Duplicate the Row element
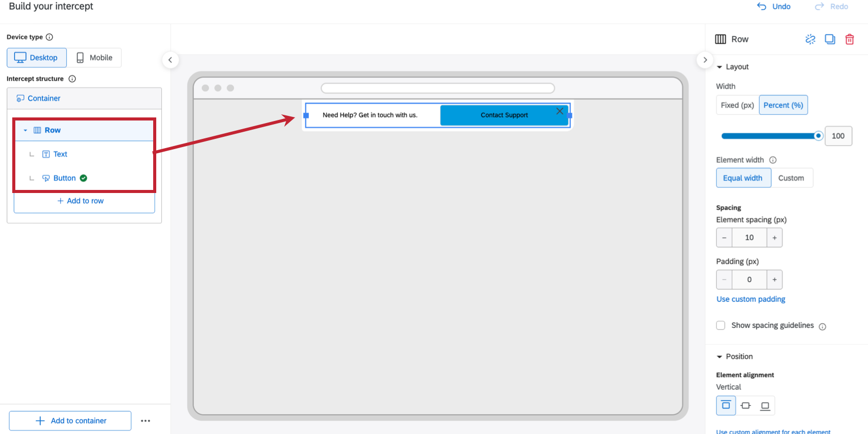 pyautogui.click(x=830, y=39)
